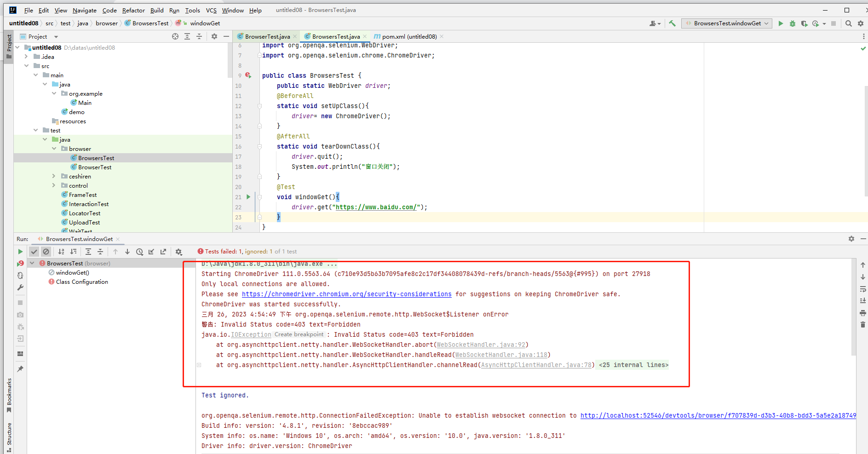Open wrench icon in Run panel sidebar

pos(20,287)
